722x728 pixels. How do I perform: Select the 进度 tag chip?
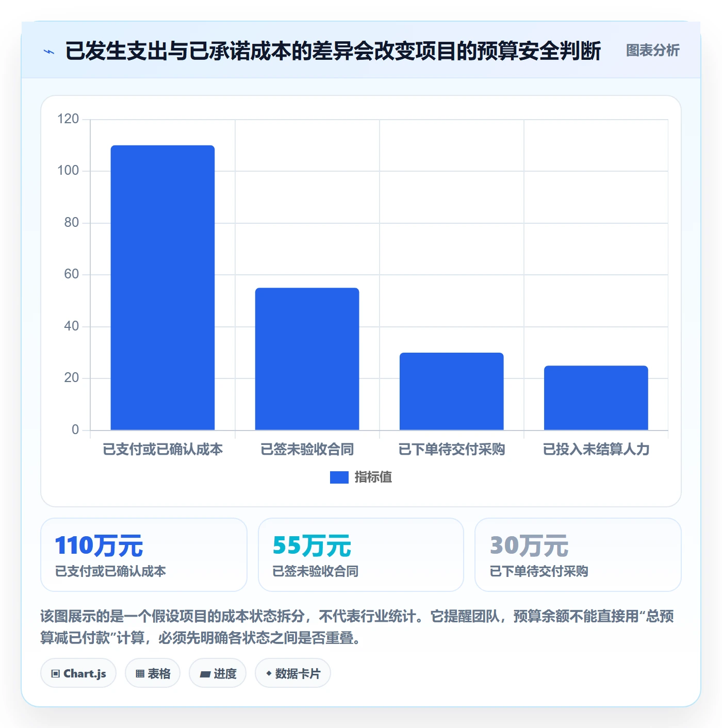coord(218,673)
